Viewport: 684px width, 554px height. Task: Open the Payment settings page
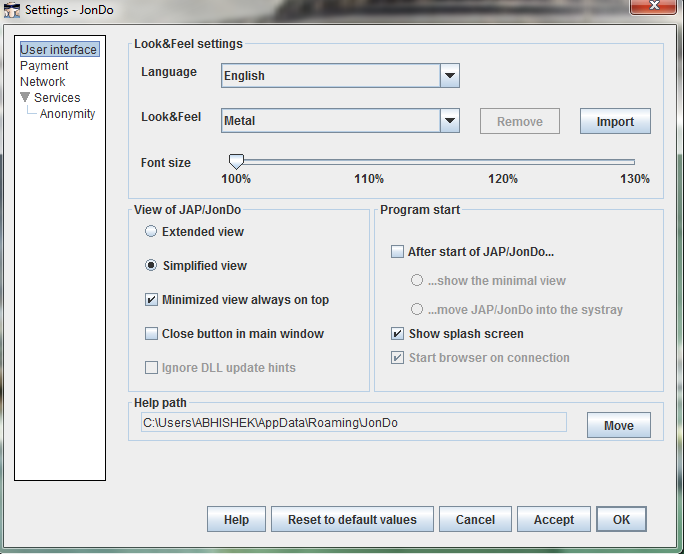44,66
